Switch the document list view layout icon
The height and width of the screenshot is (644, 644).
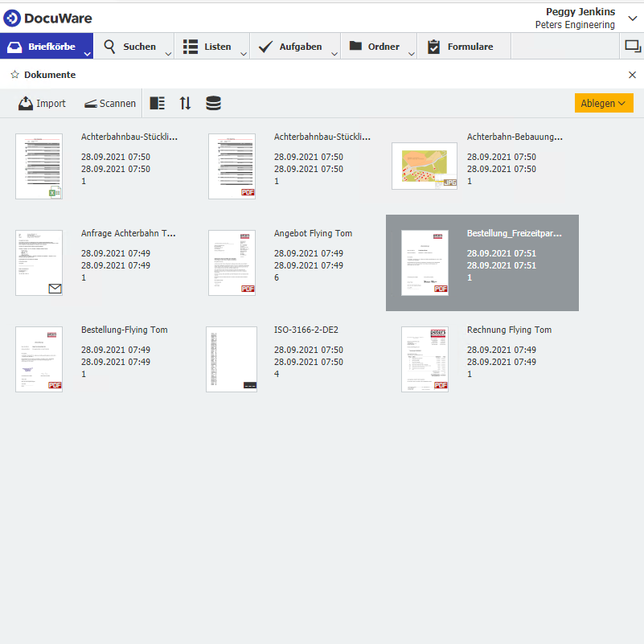pyautogui.click(x=158, y=104)
